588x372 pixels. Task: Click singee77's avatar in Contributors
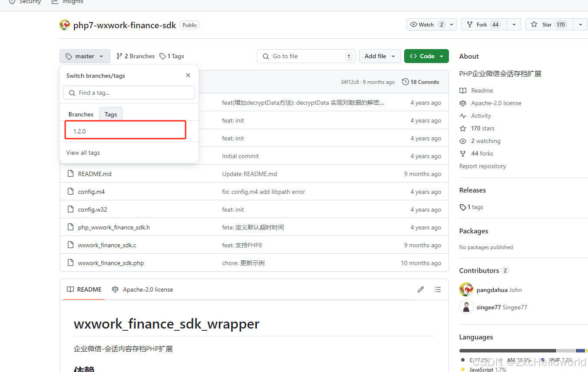tap(466, 307)
